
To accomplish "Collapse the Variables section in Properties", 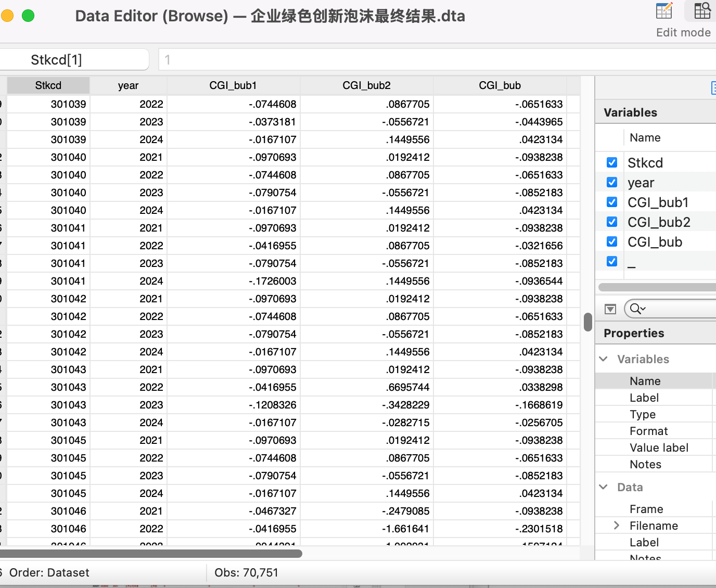I will [x=604, y=359].
